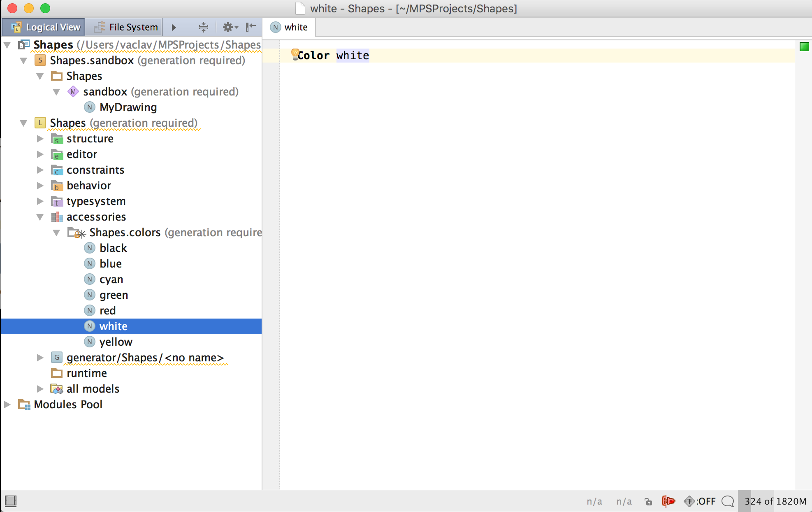Click the hide panel icon
Screen dimensions: 812x512
pyautogui.click(x=251, y=27)
